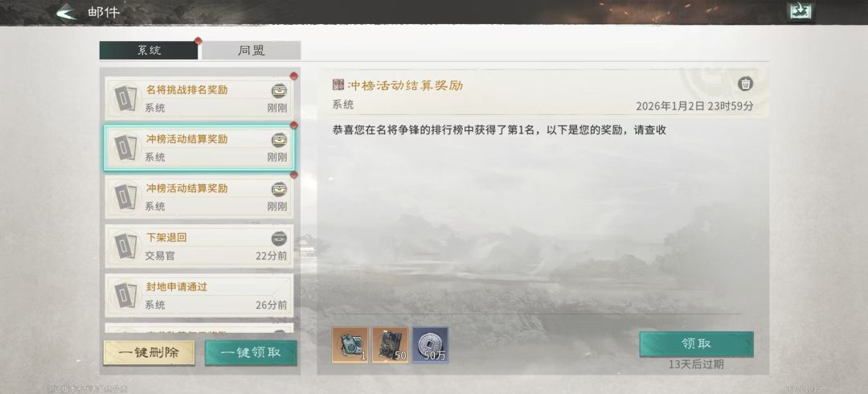Click 一键领取 to claim all
Screen dimensions: 868x394
click(x=251, y=353)
